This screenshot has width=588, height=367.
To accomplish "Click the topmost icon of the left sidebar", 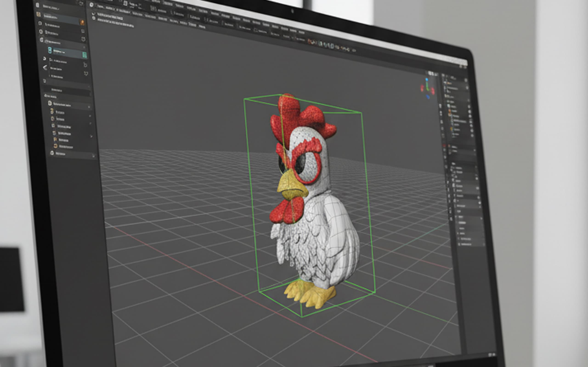I will [37, 5].
